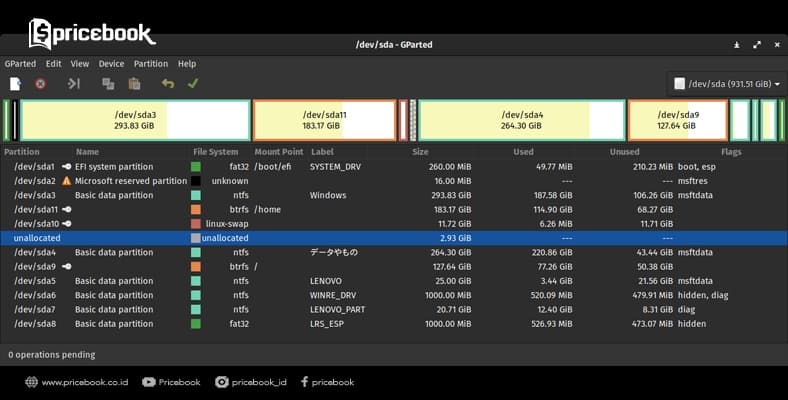This screenshot has height=400, width=788.
Task: Open the Help menu
Action: click(x=186, y=64)
